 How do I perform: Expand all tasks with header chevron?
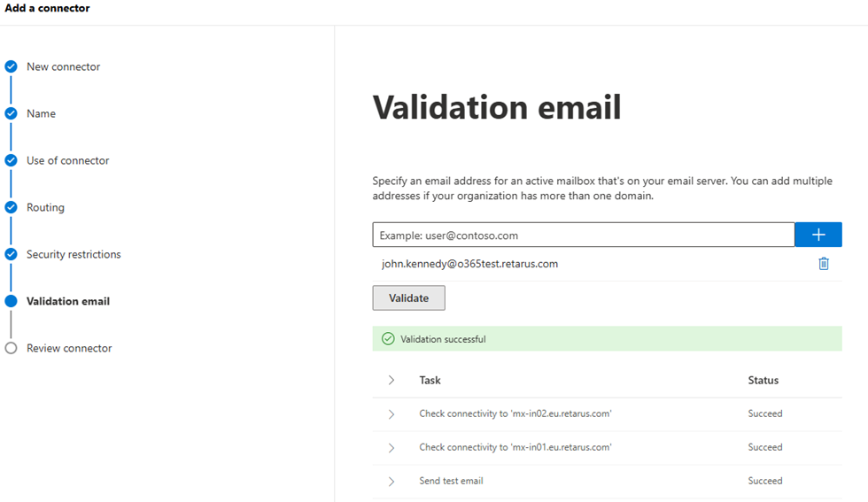[x=391, y=380]
